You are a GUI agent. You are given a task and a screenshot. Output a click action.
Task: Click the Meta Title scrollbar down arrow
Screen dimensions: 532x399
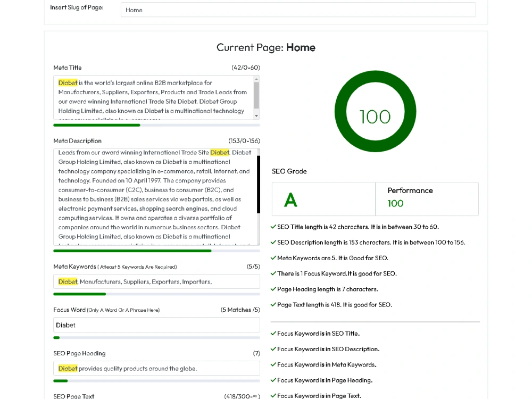(x=256, y=115)
